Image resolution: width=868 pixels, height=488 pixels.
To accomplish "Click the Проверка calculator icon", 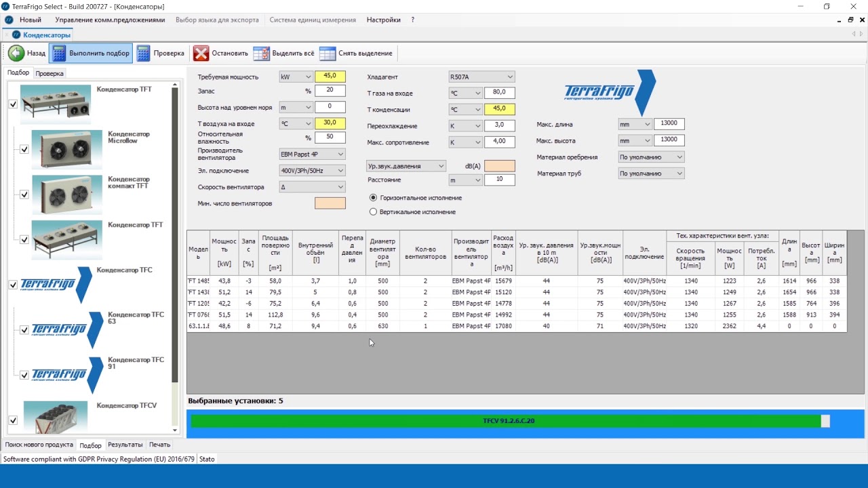I will (x=143, y=54).
